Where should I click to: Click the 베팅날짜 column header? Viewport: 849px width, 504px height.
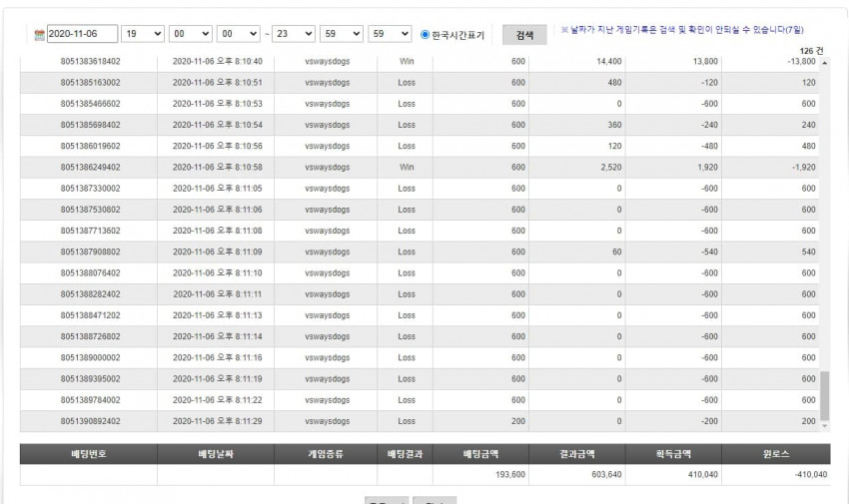[216, 454]
